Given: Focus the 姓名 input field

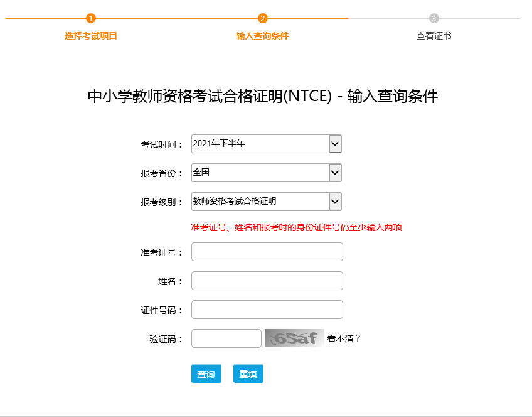Looking at the screenshot, I should tap(267, 281).
